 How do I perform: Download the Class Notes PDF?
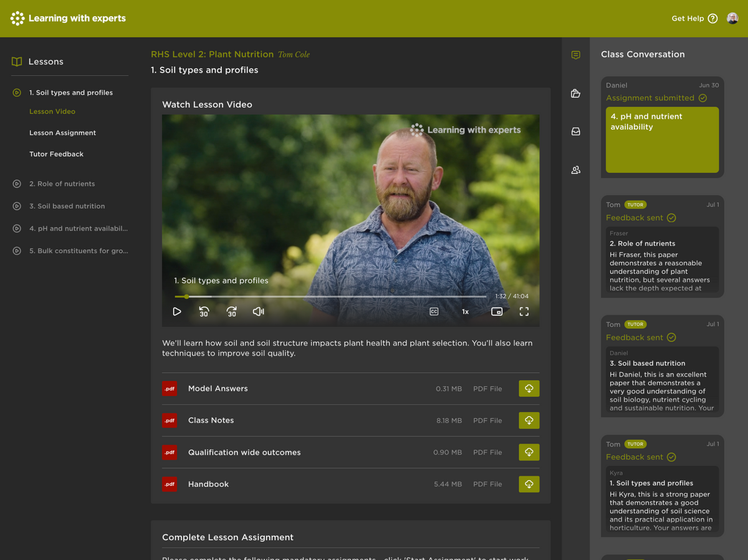tap(529, 420)
